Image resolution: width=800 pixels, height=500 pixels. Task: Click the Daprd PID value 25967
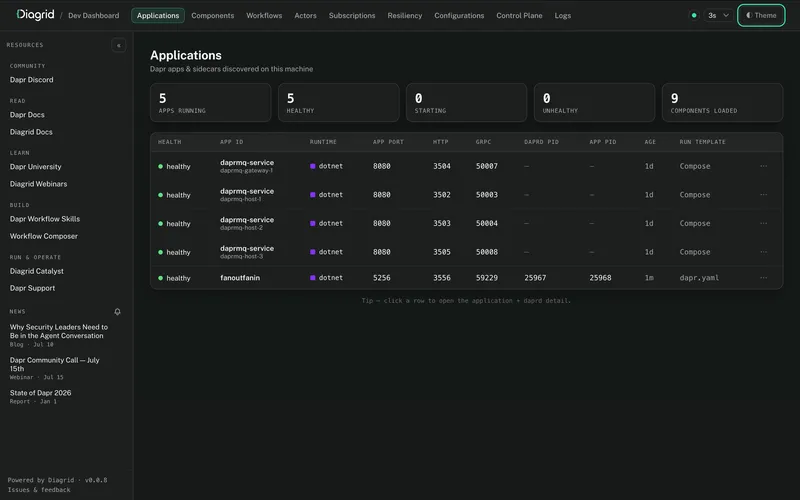coord(535,278)
